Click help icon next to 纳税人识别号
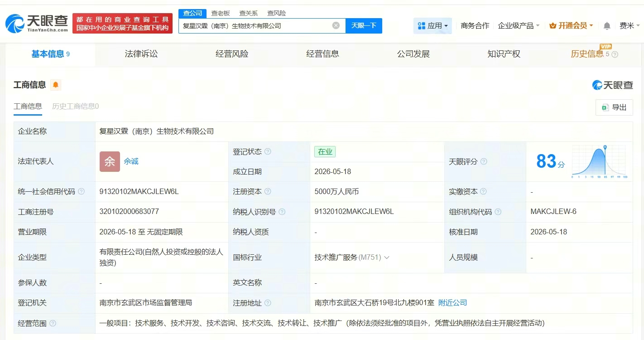644x340 pixels. pyautogui.click(x=282, y=212)
